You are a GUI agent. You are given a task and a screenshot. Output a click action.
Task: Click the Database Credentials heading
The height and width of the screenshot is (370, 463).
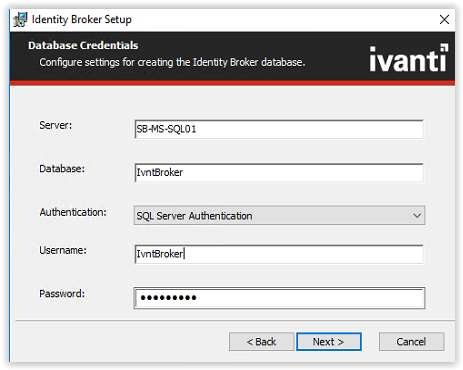tap(83, 45)
